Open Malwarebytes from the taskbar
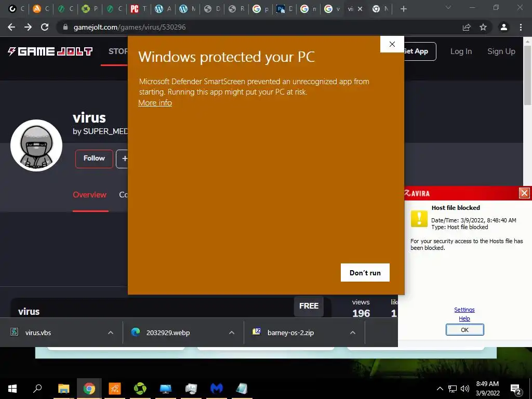 [217, 389]
